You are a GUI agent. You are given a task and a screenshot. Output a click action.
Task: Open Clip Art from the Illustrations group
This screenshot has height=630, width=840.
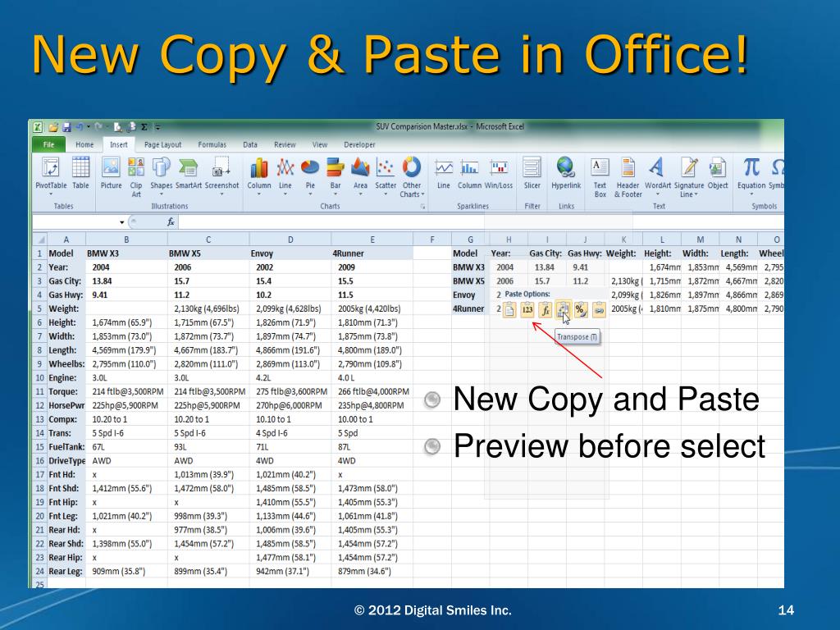click(136, 177)
